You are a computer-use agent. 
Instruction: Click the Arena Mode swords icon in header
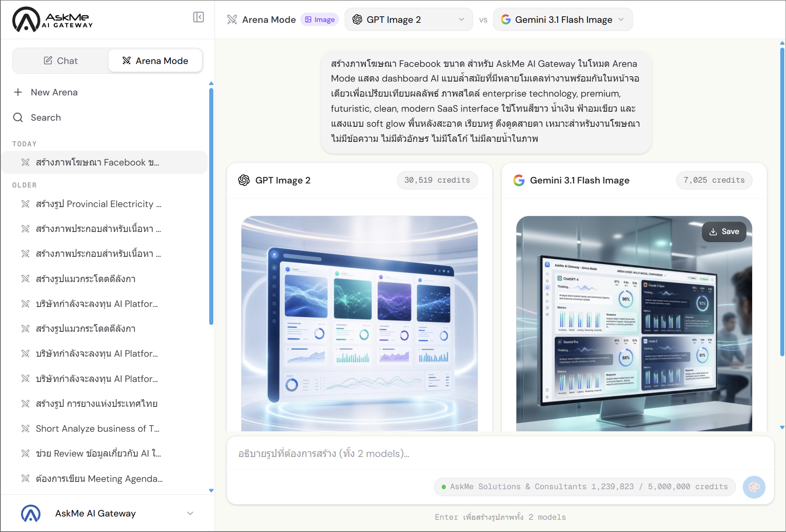click(x=232, y=20)
